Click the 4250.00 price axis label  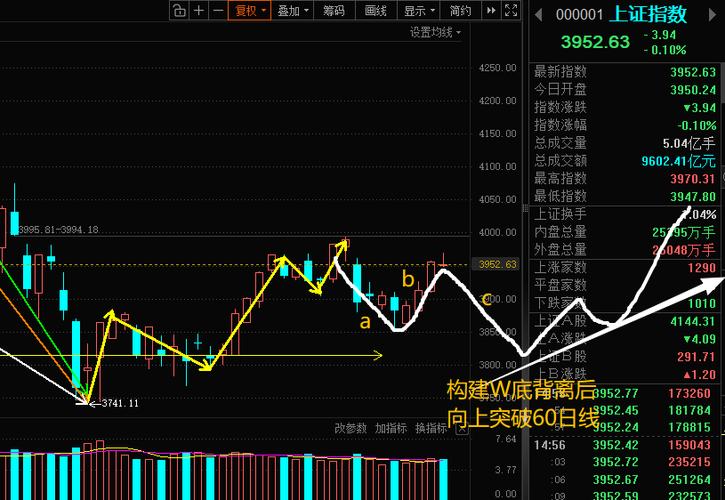tap(498, 68)
